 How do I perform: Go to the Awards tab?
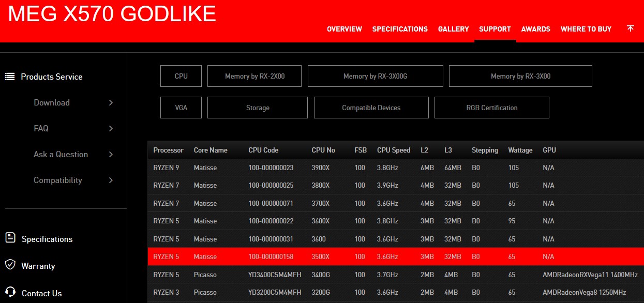pos(535,29)
